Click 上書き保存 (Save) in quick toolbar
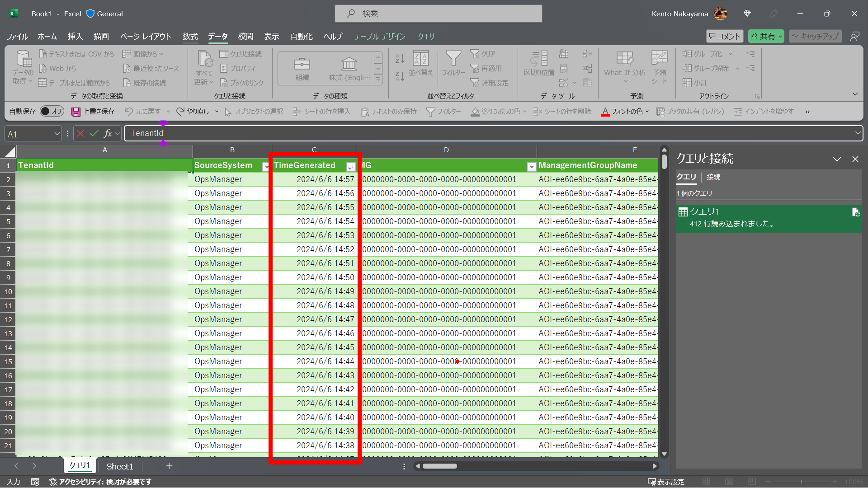The width and height of the screenshot is (868, 488). (x=93, y=111)
